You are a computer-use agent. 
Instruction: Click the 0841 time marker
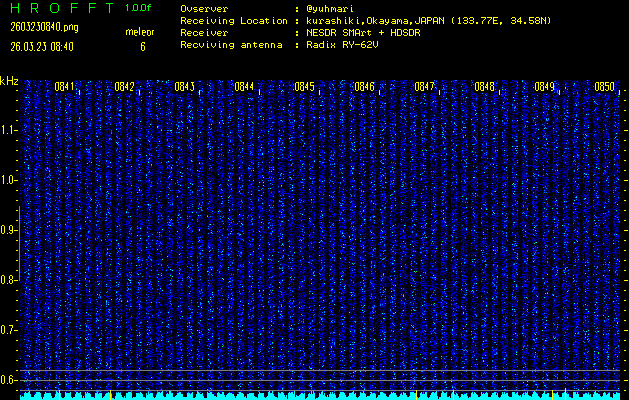point(64,87)
